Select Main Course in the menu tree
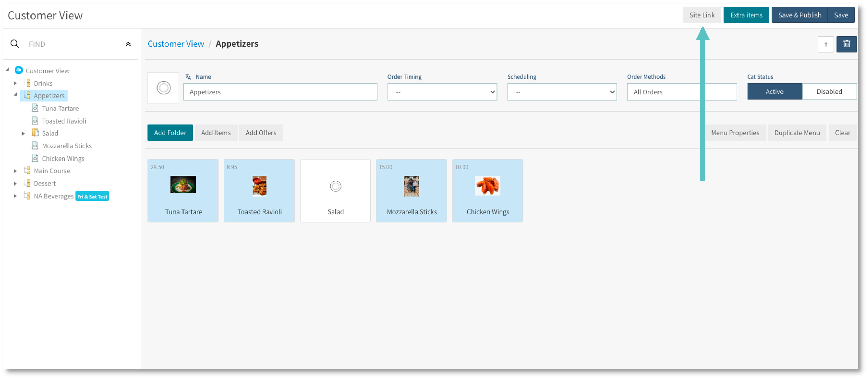The height and width of the screenshot is (379, 868). (52, 171)
